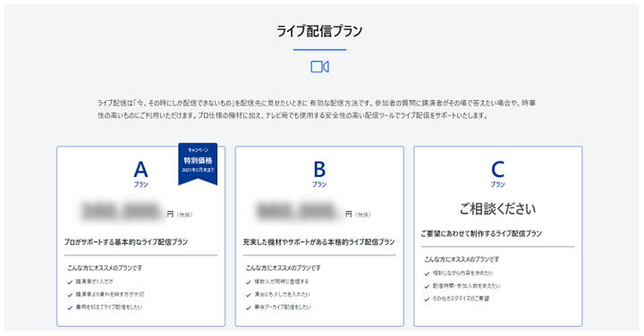Click checkmark beside 費用を抑えてライブ配信をしたい

(70, 307)
